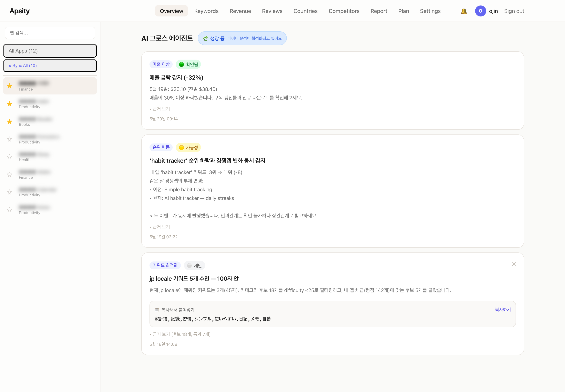This screenshot has width=565, height=392.
Task: Click the ojin user avatar circle
Action: coord(480,11)
